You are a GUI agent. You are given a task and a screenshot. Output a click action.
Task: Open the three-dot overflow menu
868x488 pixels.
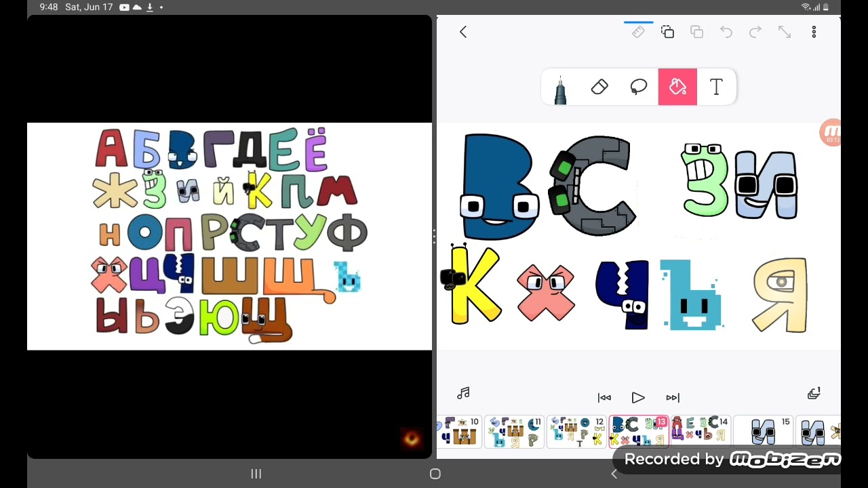click(814, 32)
